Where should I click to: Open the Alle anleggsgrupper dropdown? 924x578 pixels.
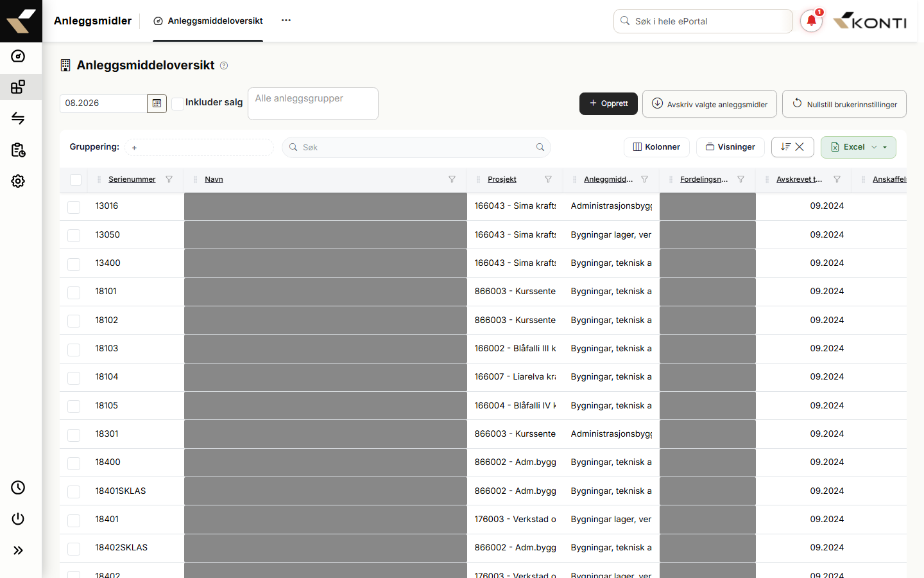[313, 103]
